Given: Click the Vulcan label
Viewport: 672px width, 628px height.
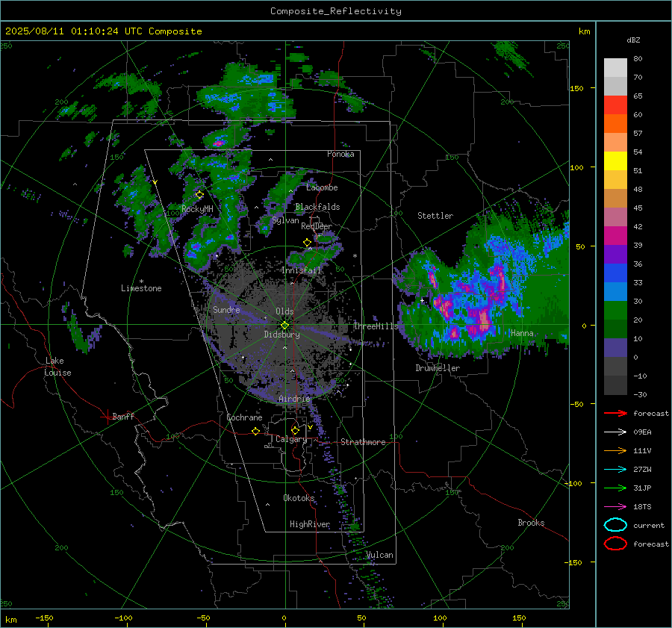Looking at the screenshot, I should tap(379, 555).
